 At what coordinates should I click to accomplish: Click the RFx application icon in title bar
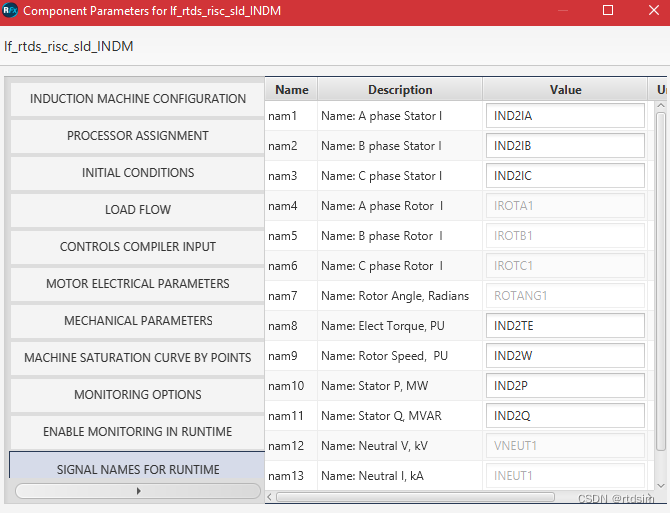click(x=10, y=10)
